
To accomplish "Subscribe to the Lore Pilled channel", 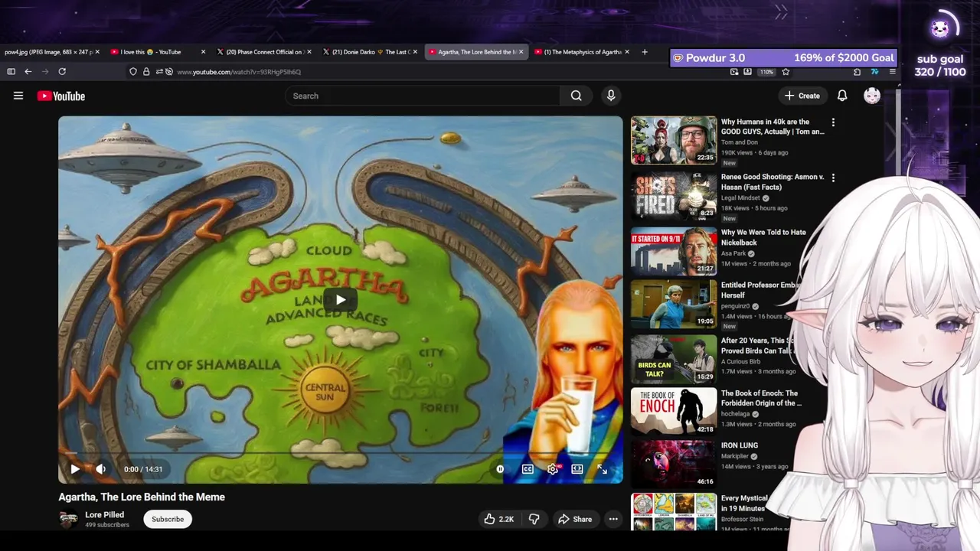I will coord(168,519).
